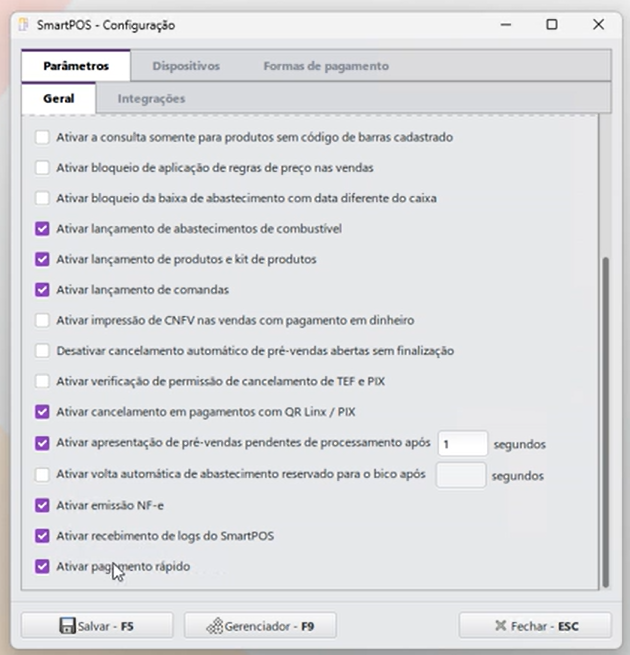Image resolution: width=630 pixels, height=655 pixels.
Task: Toggle lançamento de produtos e kit de produtos
Action: point(42,259)
